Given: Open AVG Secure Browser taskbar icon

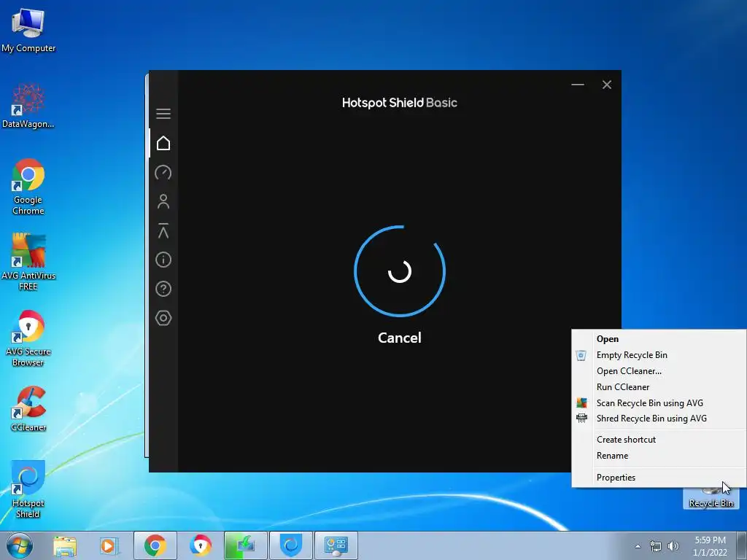Looking at the screenshot, I should [x=200, y=545].
